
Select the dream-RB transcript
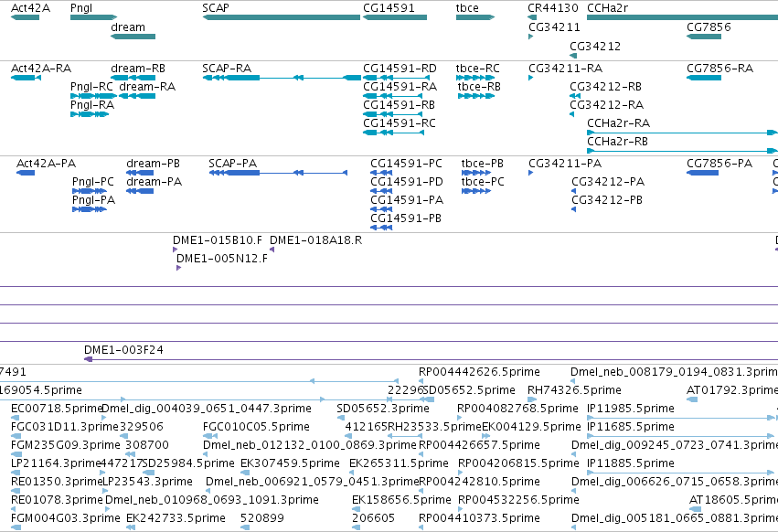133,78
